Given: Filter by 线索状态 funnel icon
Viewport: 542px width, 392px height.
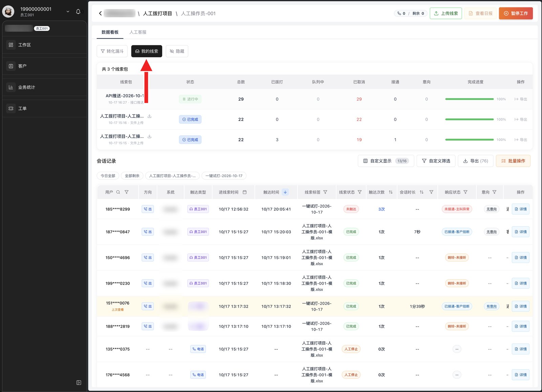Looking at the screenshot, I should click(360, 192).
